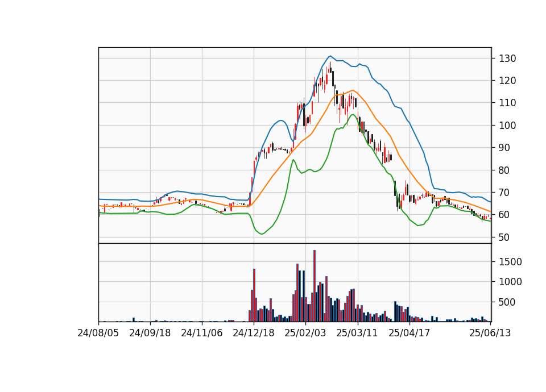Viewport: 546px width, 392px height.
Task: Click the 1500 volume axis label
Action: (x=510, y=262)
